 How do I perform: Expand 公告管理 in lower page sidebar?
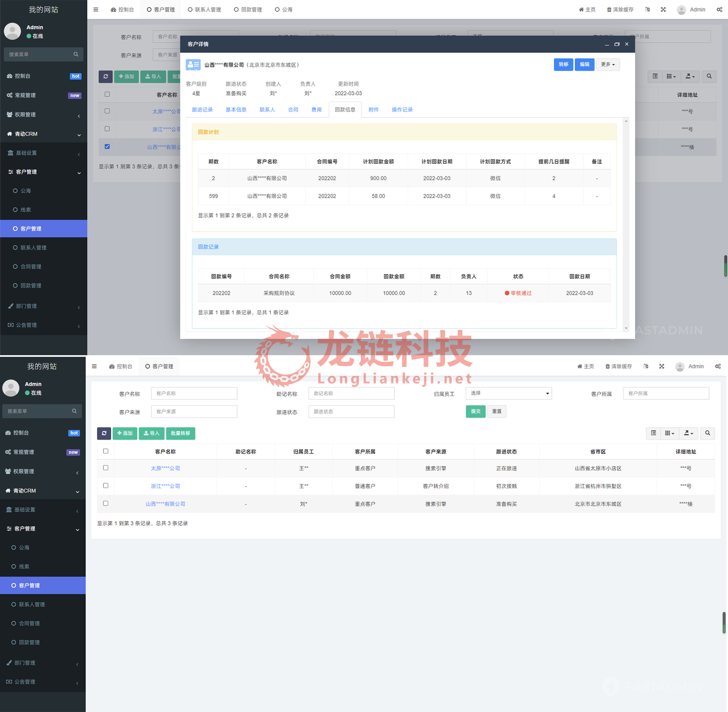pyautogui.click(x=43, y=682)
